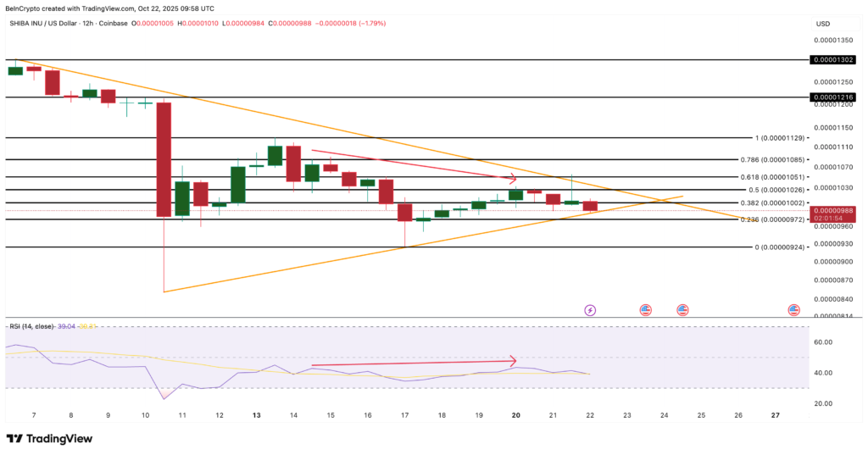
Task: Click the middle US flag event icon
Action: [682, 311]
